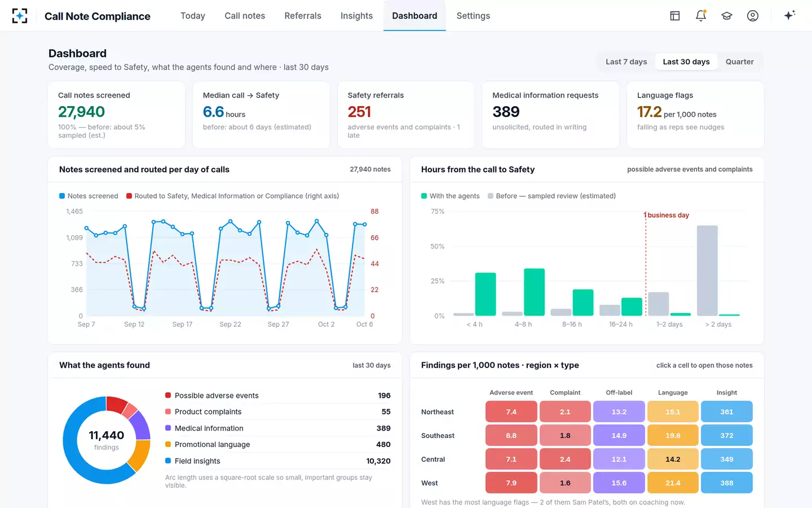Open the notifications bell
This screenshot has width=812, height=508.
[701, 16]
